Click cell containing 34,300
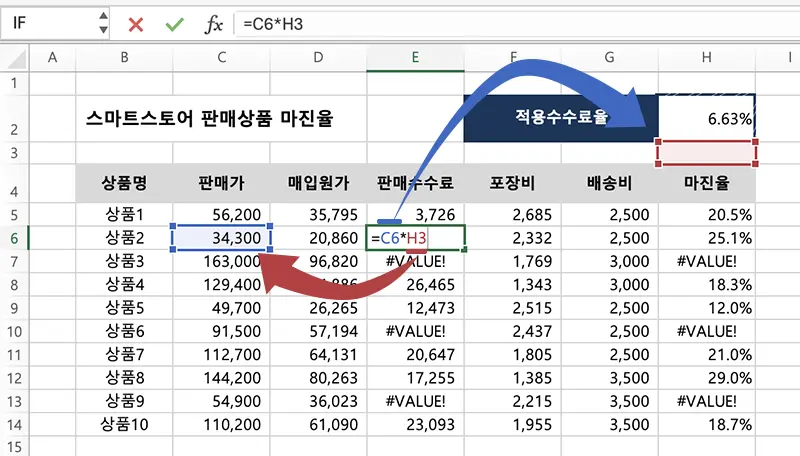The width and height of the screenshot is (800, 456). 221,238
